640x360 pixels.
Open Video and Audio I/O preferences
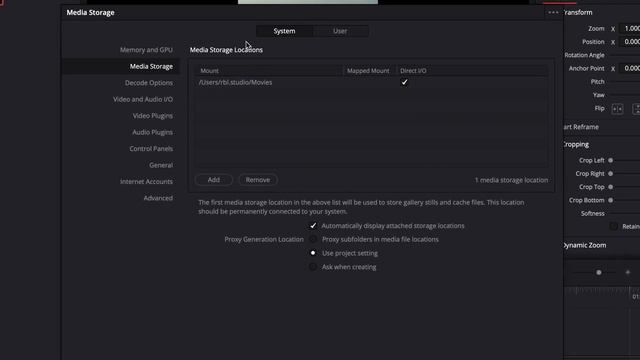(x=143, y=99)
